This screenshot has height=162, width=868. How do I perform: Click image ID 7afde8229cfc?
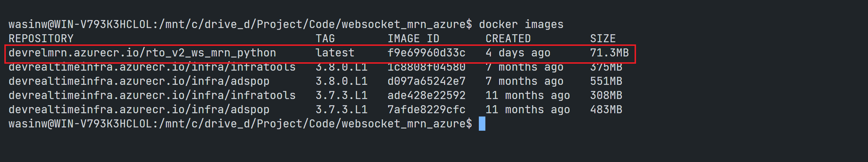pos(427,110)
